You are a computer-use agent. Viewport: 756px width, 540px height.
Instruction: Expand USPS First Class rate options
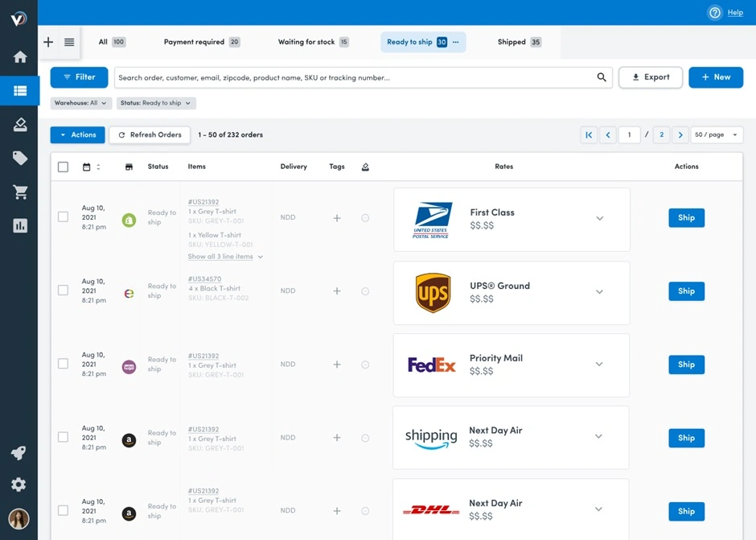(x=599, y=218)
